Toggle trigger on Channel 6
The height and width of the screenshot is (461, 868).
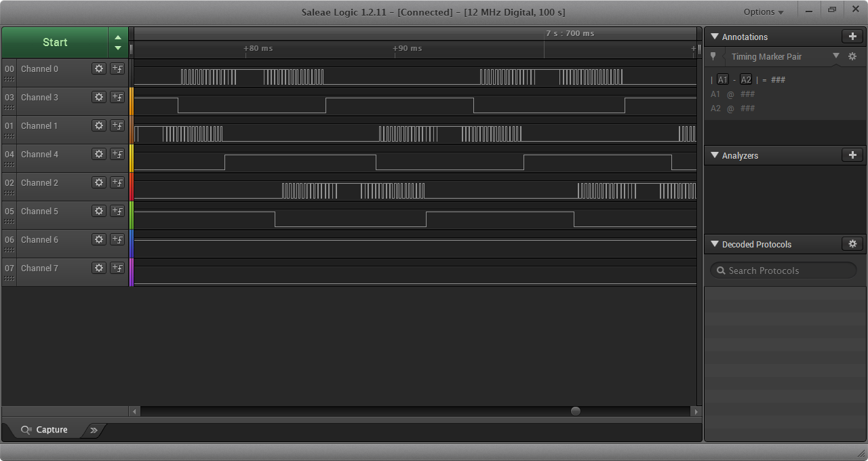[117, 239]
